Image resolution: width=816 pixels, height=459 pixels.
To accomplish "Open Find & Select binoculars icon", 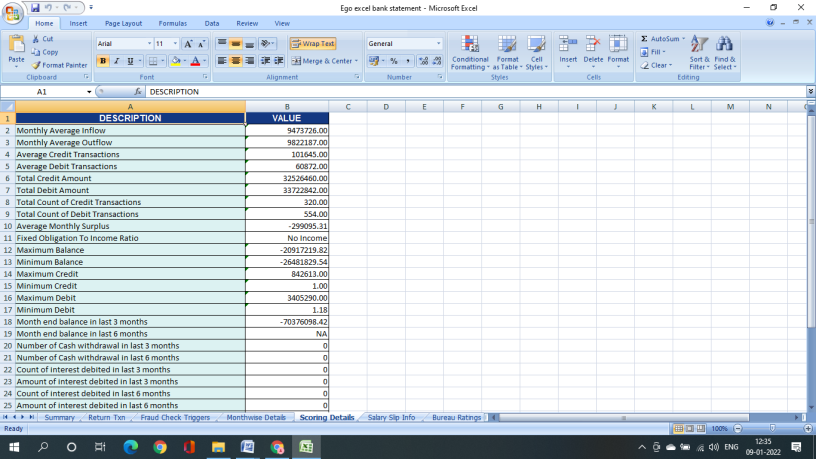I will [725, 45].
